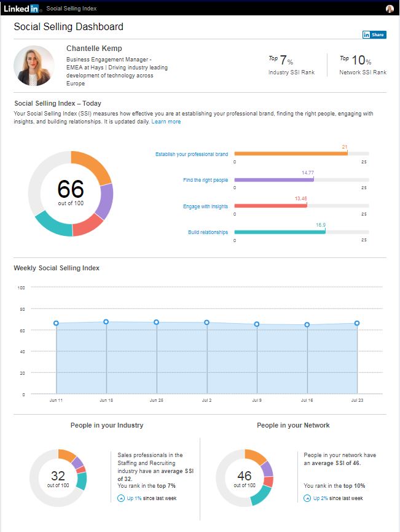Click Build relationships label
This screenshot has width=400, height=532.
tap(208, 232)
